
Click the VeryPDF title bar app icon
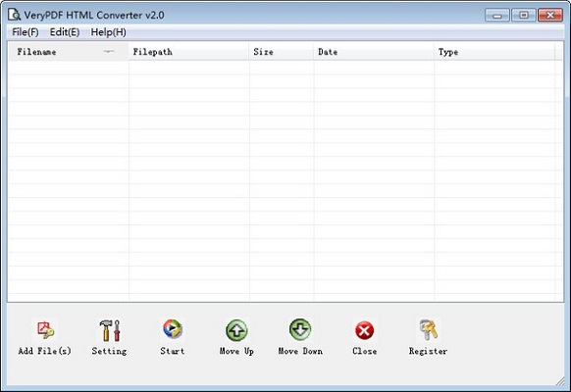point(14,15)
